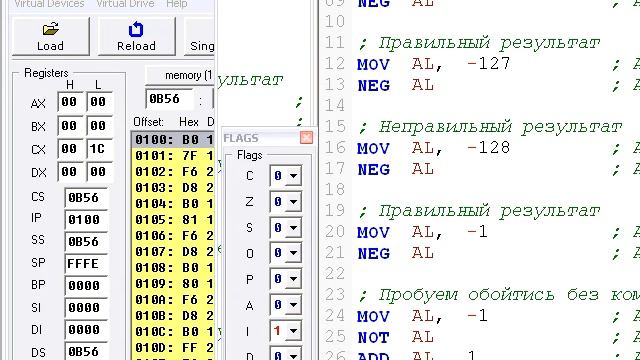Click the AX low byte field
640x360 pixels.
point(99,102)
